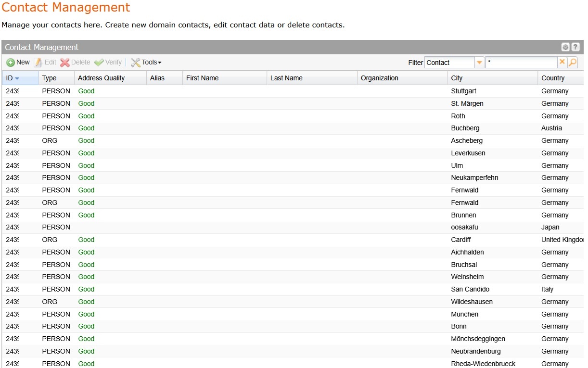Sort by the First Name column header
Viewport: 588px width, 368px height.
225,78
